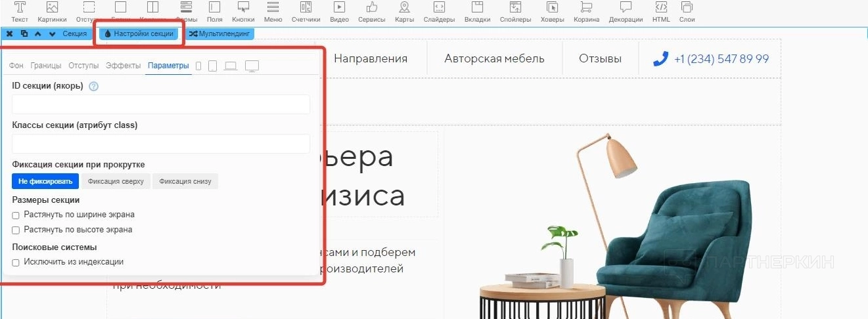Screen dimensions: 868x319
Task: Open the Слайдеры sliders tool
Action: coord(439,12)
